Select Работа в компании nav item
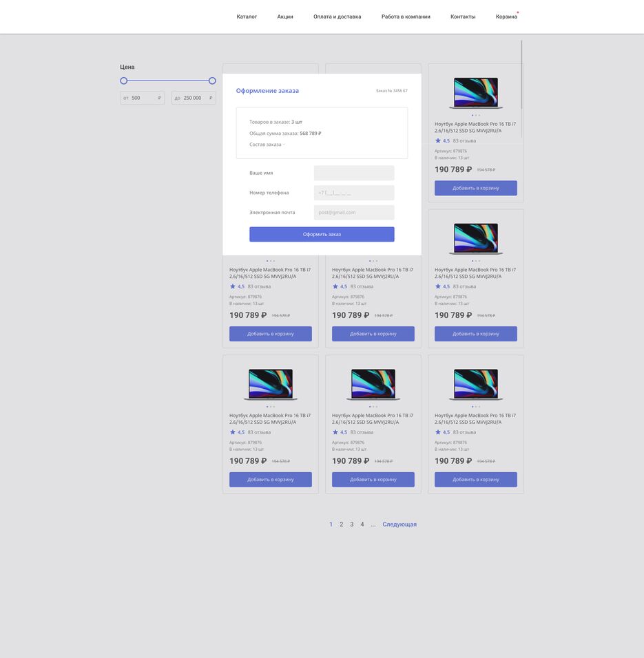This screenshot has width=644, height=658. [406, 17]
